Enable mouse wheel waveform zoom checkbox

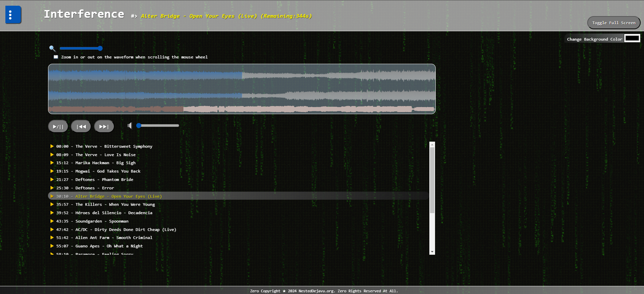56,57
